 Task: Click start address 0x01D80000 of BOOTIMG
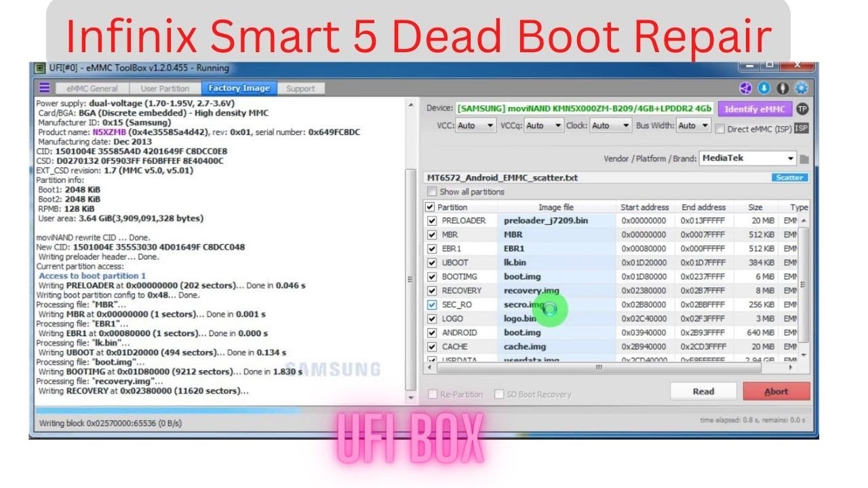click(644, 277)
